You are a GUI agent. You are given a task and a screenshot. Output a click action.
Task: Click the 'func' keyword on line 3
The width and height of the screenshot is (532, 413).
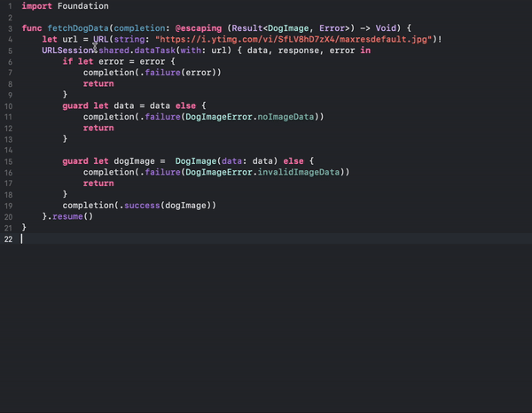coord(32,28)
